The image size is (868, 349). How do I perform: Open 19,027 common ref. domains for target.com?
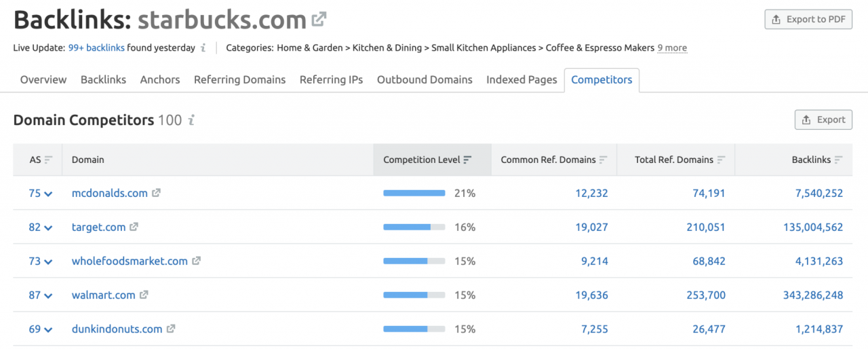(591, 227)
